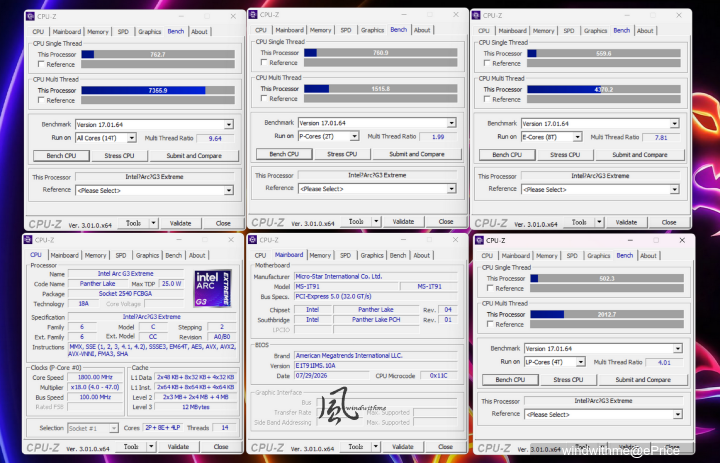Viewport: 720px width, 463px height.
Task: Click the CPU-Z title icon in P-Cores window
Action: (253, 15)
